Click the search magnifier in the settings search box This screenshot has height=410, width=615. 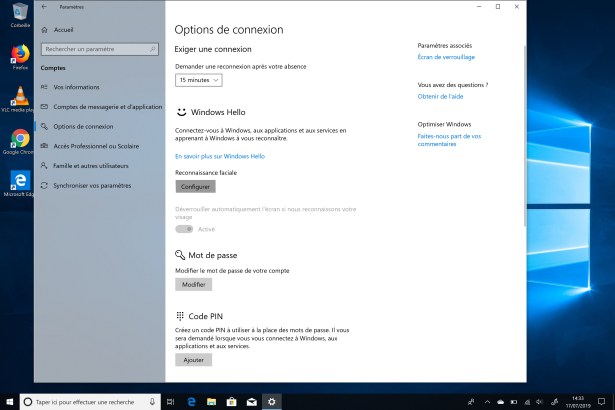[153, 49]
